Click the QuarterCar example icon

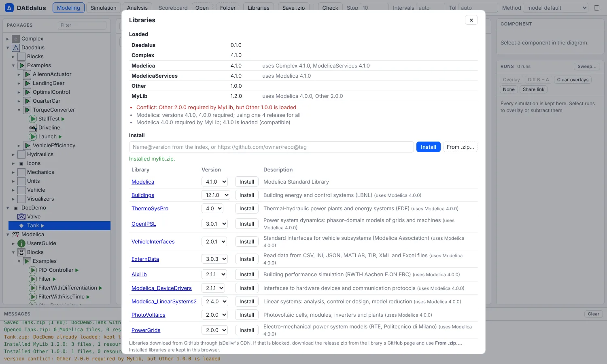[x=27, y=101]
